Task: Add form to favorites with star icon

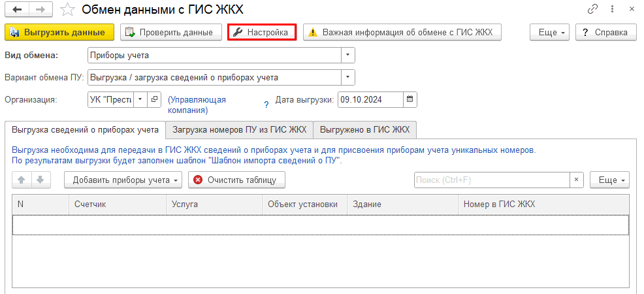Action: (x=67, y=9)
